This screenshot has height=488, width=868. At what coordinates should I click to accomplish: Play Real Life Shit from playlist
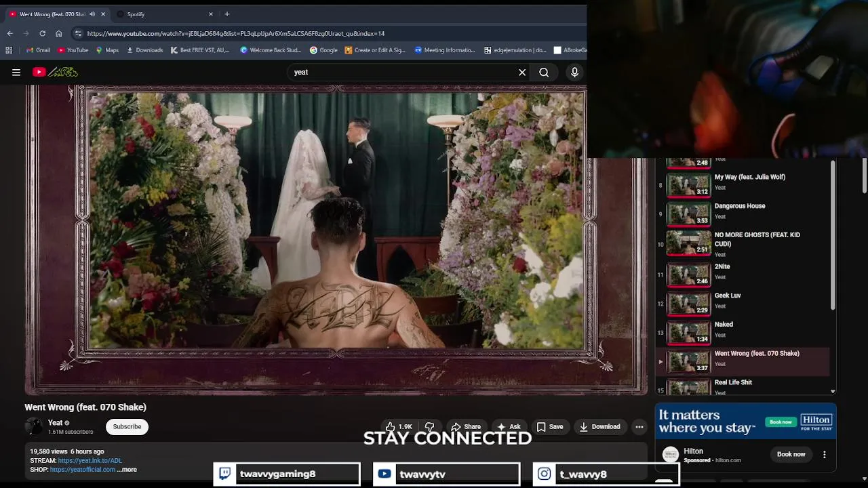pos(743,387)
